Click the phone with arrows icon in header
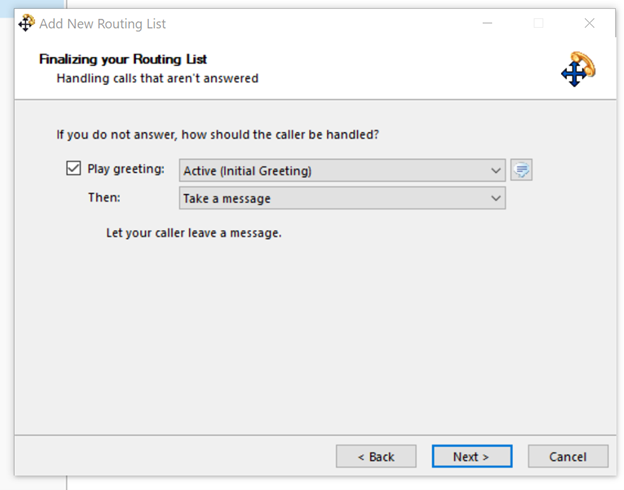This screenshot has width=624, height=490. click(x=578, y=68)
